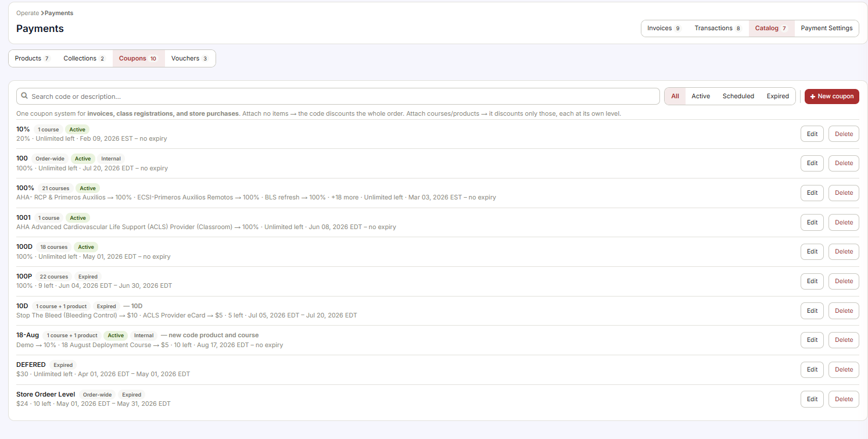The width and height of the screenshot is (868, 439).
Task: Click the '+18 more' text in 100% coupon
Action: (345, 197)
